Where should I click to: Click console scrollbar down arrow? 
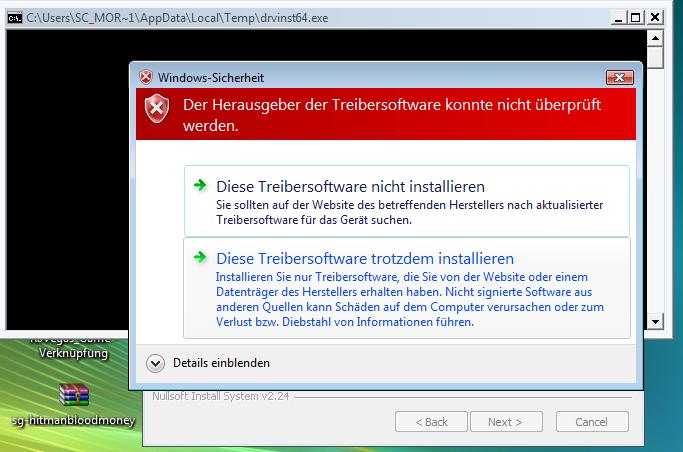click(x=655, y=322)
